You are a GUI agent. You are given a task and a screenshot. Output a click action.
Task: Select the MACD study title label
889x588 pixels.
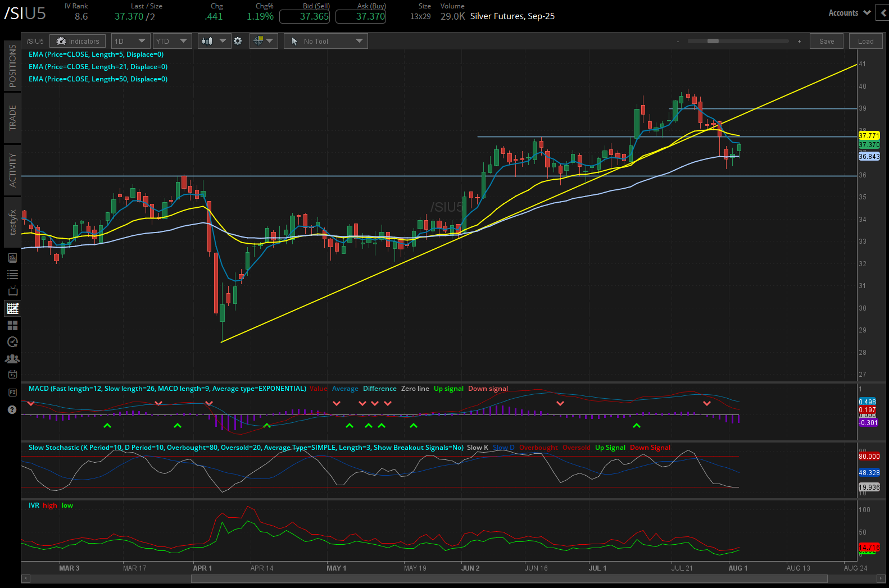[x=167, y=389]
